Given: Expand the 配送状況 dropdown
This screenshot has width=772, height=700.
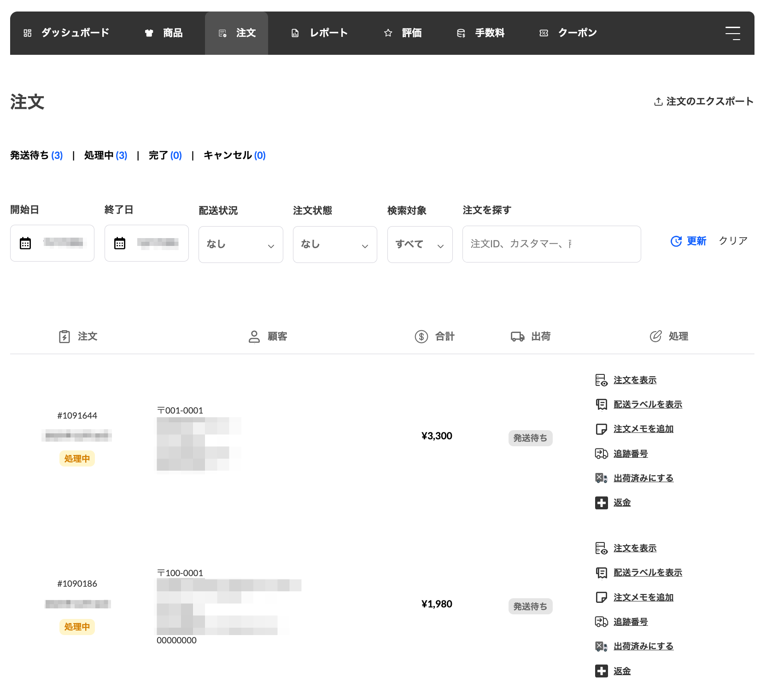Looking at the screenshot, I should 240,245.
